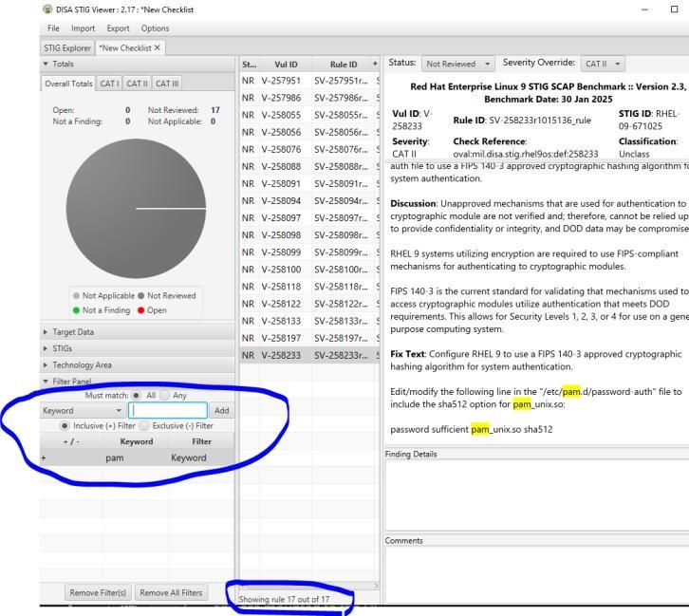Click inside the Finding Details text area
689x616 pixels.
coord(537,495)
